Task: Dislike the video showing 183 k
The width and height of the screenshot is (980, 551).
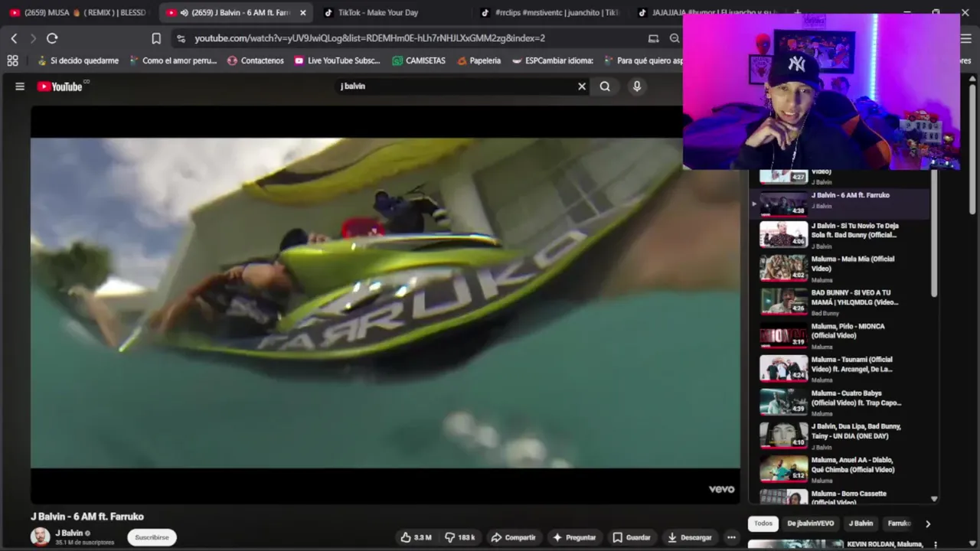Action: [x=459, y=537]
